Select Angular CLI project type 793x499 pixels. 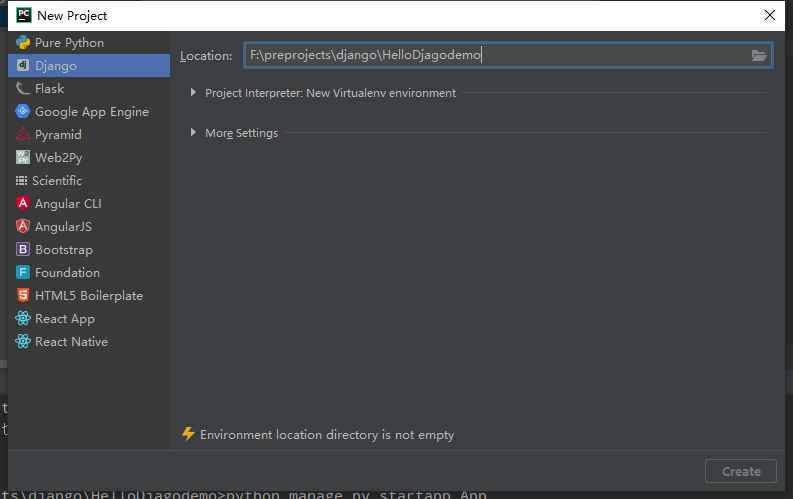tap(89, 203)
